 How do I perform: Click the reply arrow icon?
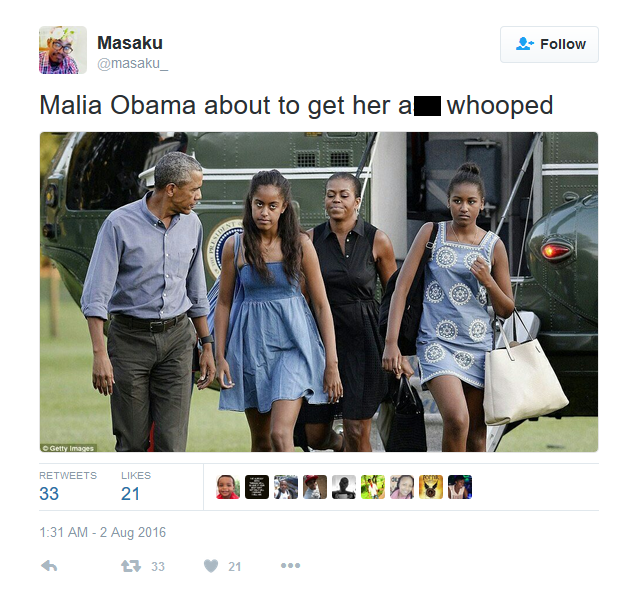49,566
